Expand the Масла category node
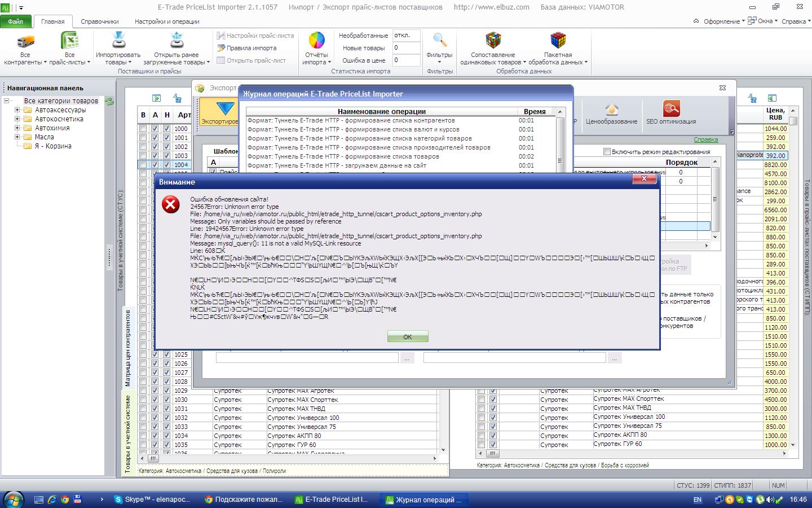The width and height of the screenshot is (812, 508). pyautogui.click(x=17, y=137)
